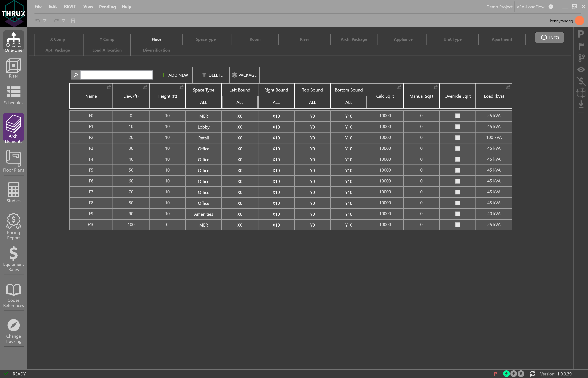Click the floor search input field

pyautogui.click(x=116, y=75)
